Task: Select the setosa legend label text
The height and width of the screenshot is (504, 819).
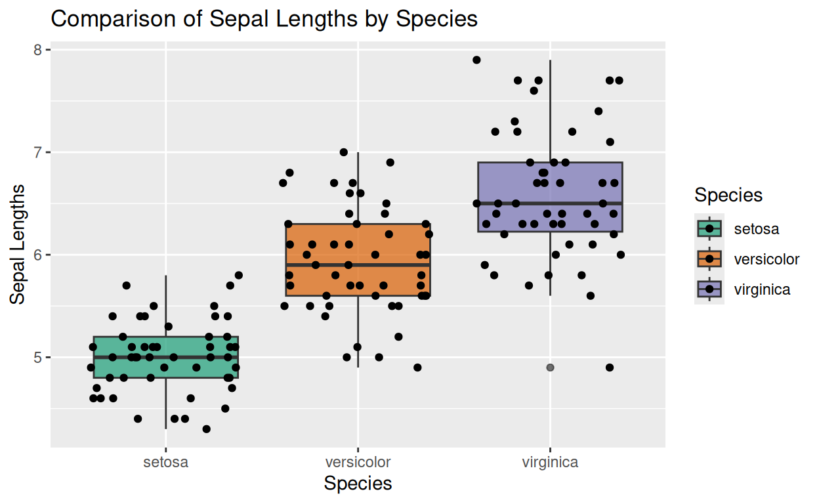Action: click(x=757, y=229)
